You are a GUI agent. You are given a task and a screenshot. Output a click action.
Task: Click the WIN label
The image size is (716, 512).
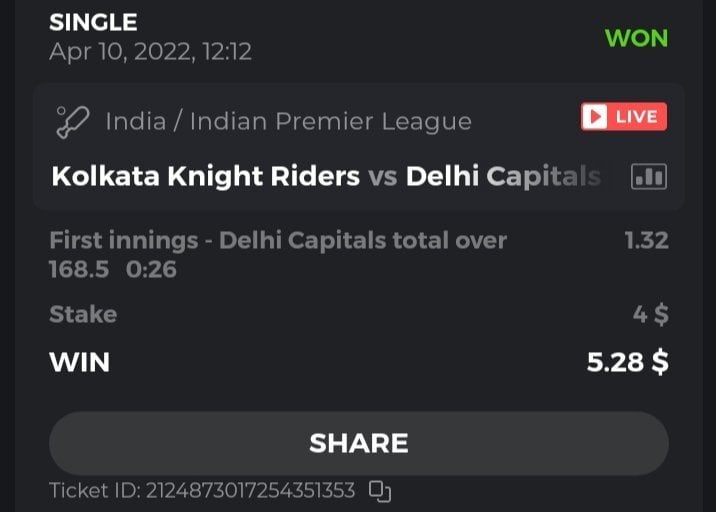tap(79, 361)
